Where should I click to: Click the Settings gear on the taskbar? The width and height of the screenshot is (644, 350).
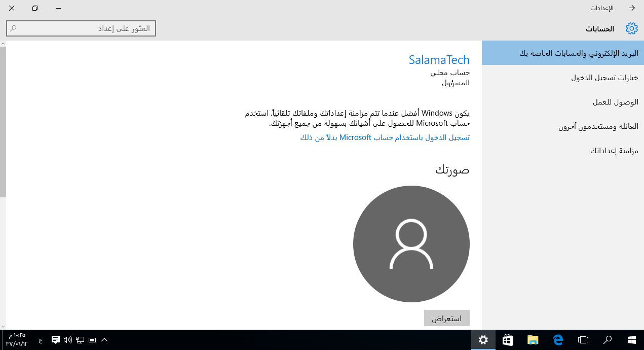(x=483, y=340)
